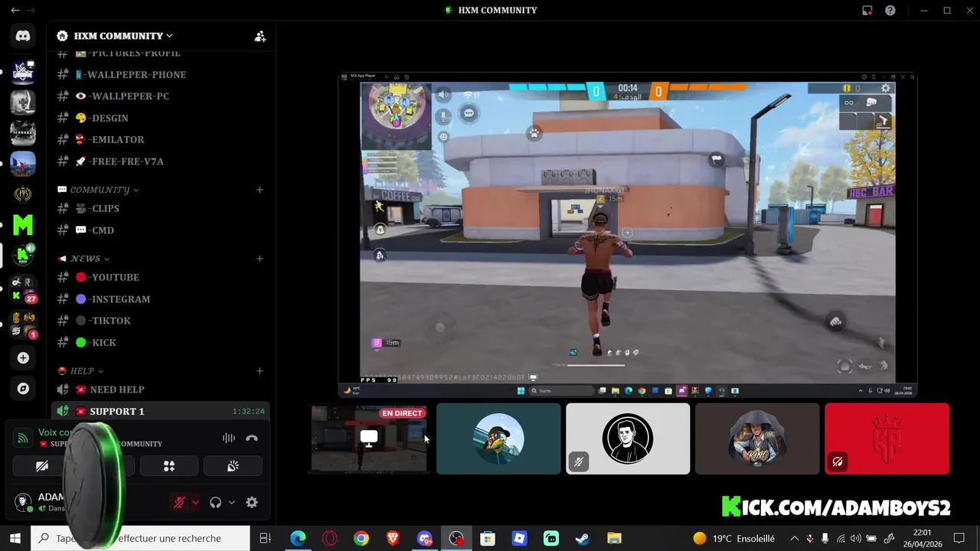Click the taskbar search box
The width and height of the screenshot is (980, 551).
click(139, 539)
